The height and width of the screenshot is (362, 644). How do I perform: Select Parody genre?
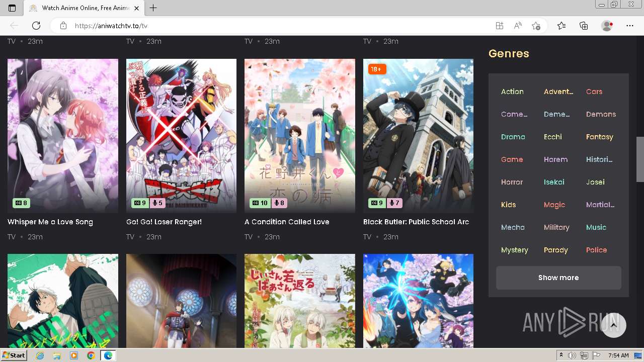point(556,250)
